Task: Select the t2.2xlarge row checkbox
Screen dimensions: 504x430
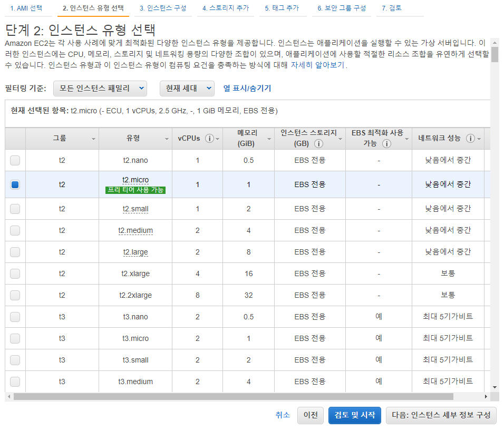Action: (15, 295)
